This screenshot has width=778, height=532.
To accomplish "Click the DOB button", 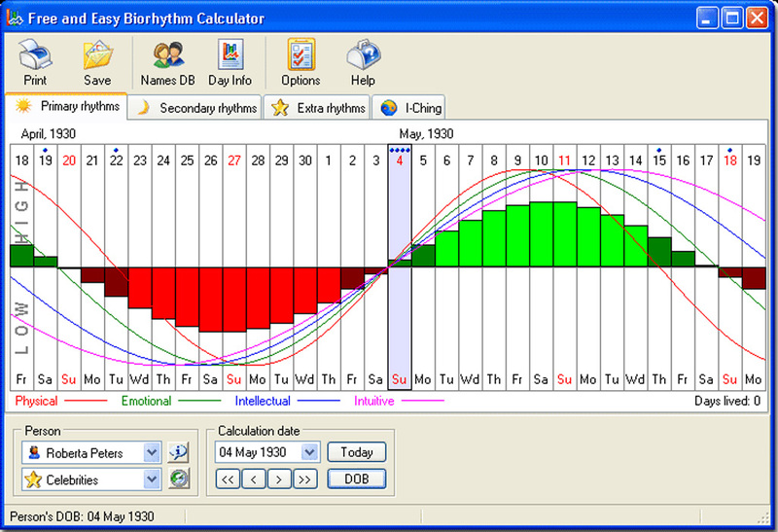I will 357,479.
